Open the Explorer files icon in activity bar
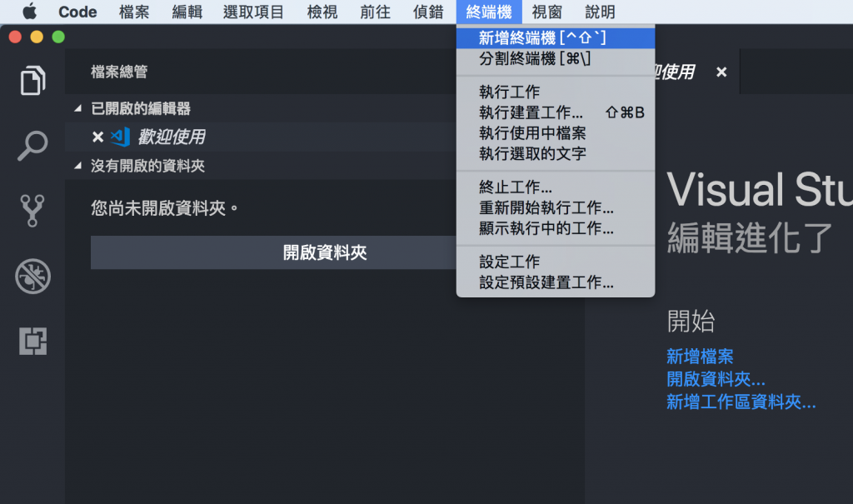The width and height of the screenshot is (853, 504). 32,81
